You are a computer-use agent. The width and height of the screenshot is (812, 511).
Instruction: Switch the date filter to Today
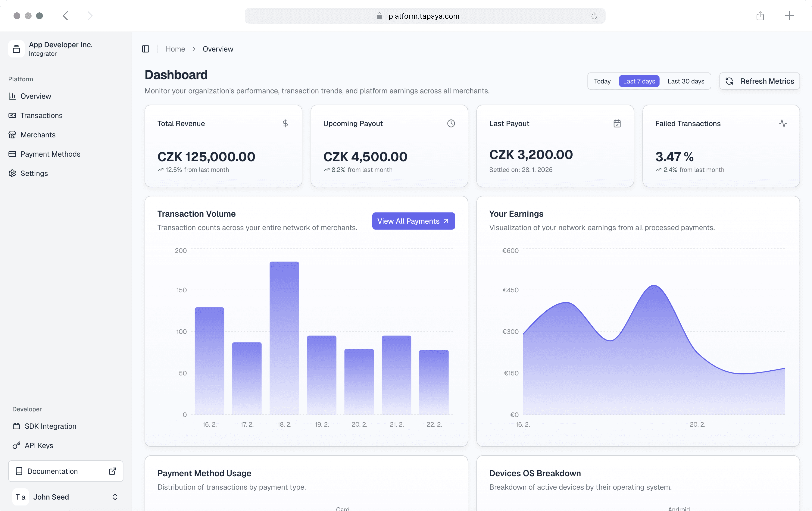(602, 81)
